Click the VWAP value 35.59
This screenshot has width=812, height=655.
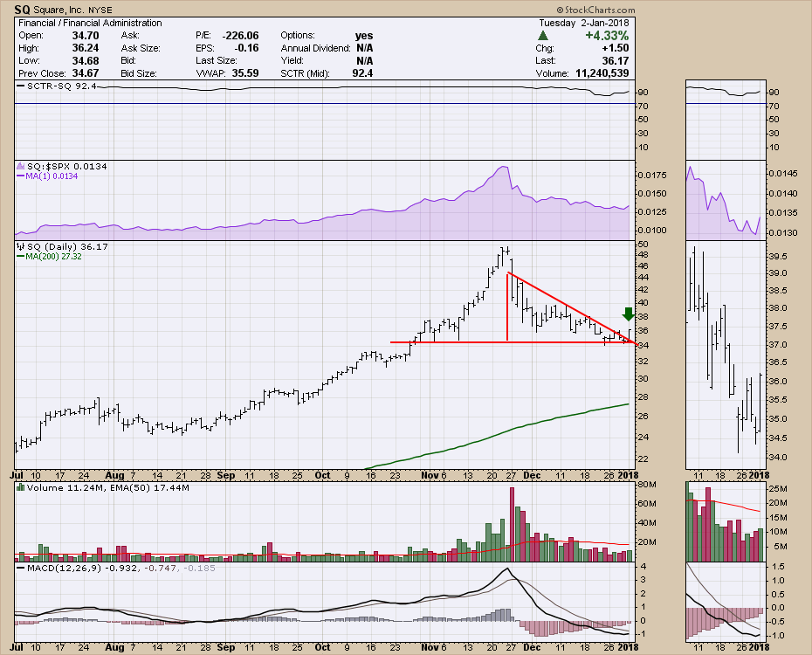[245, 73]
